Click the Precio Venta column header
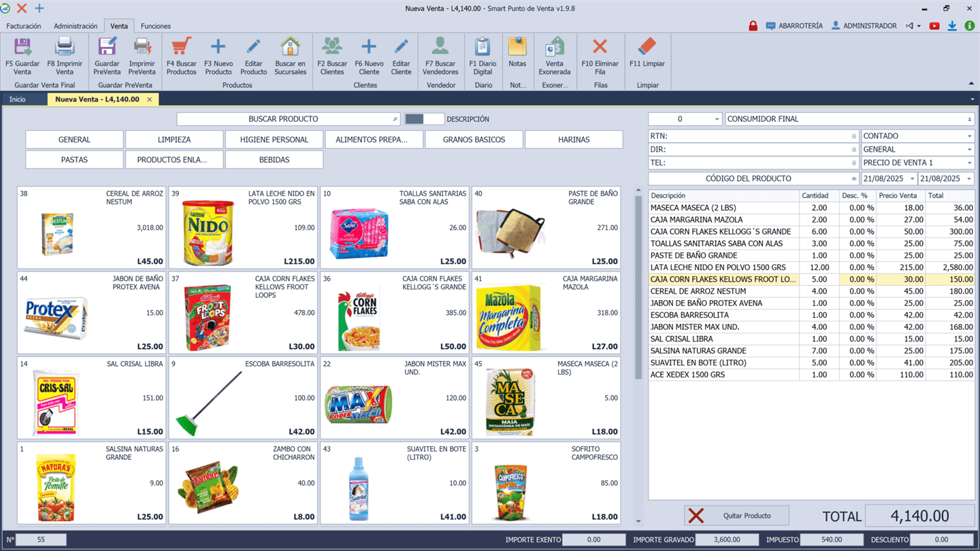 (901, 196)
